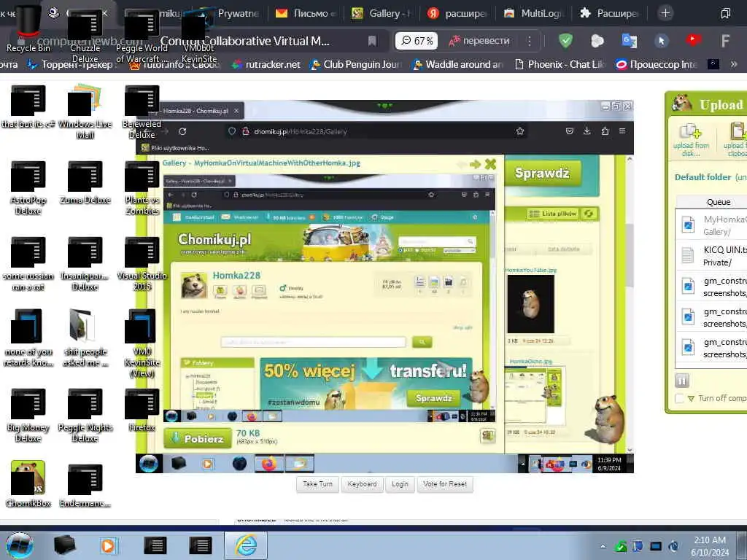Viewport: 747px width, 560px height.
Task: Open the Bejeweled Deluxe desktop shortcut
Action: click(142, 111)
